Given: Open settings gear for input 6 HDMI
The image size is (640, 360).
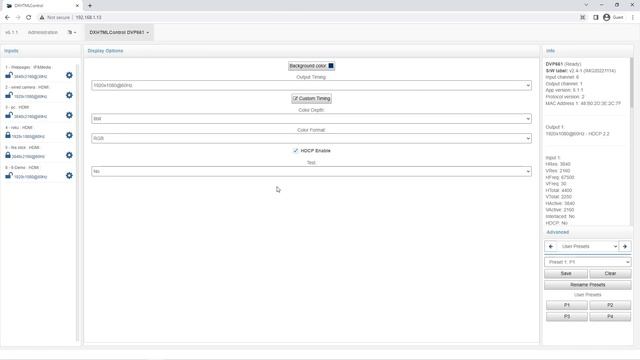Looking at the screenshot, I should click(69, 176).
